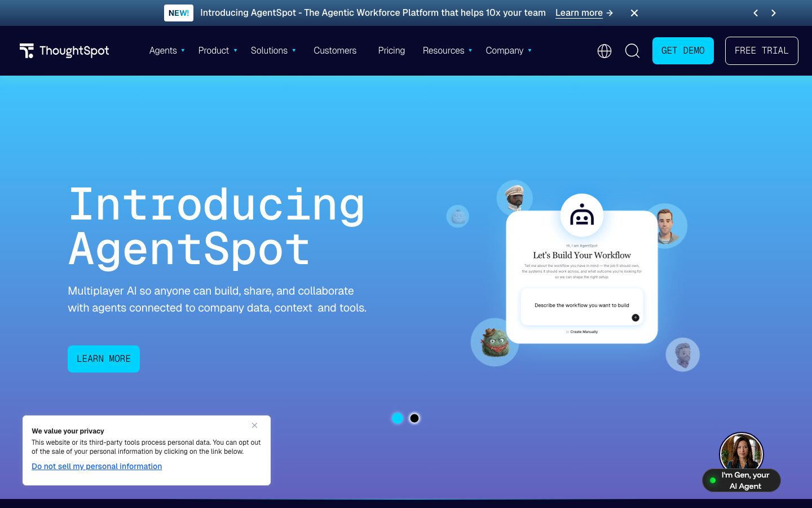Open the Customers page
Screen dimensions: 812x508
click(335, 51)
